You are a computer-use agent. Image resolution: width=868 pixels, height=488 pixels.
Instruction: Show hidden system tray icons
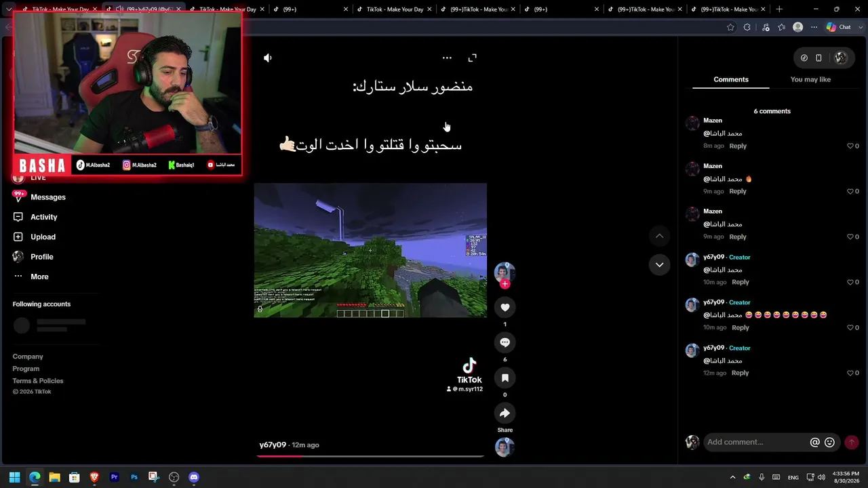click(x=732, y=477)
